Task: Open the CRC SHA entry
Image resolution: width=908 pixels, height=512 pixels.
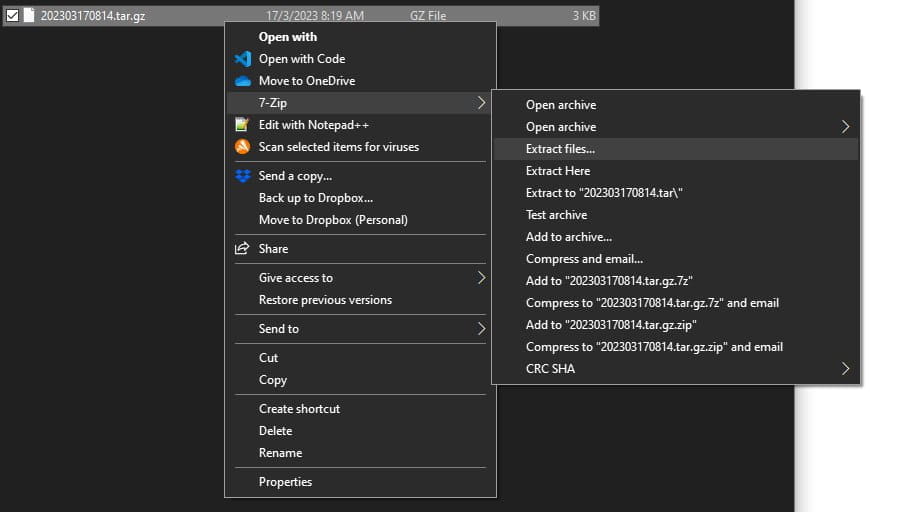Action: click(676, 368)
